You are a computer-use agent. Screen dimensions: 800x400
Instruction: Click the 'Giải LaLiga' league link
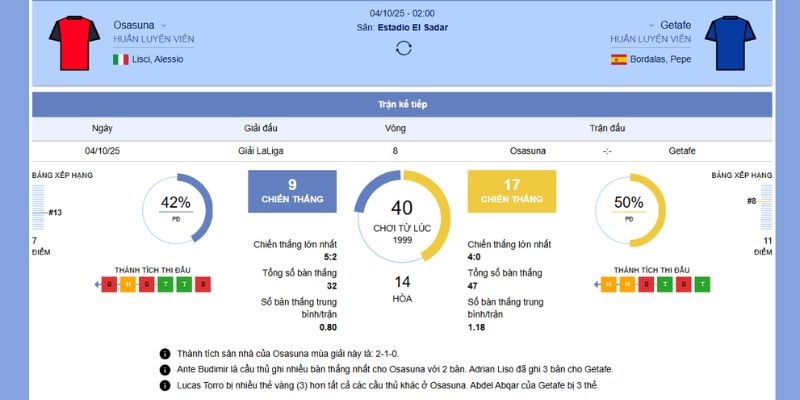coord(260,151)
